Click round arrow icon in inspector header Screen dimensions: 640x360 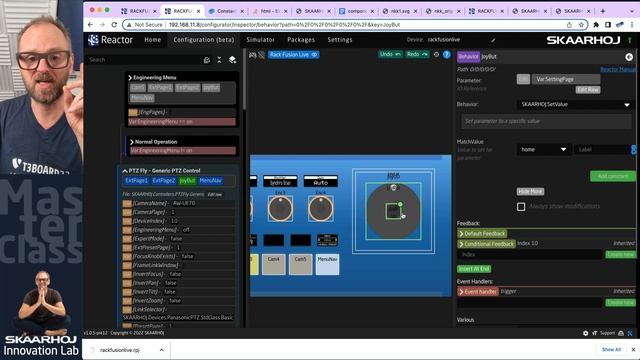pyautogui.click(x=629, y=57)
